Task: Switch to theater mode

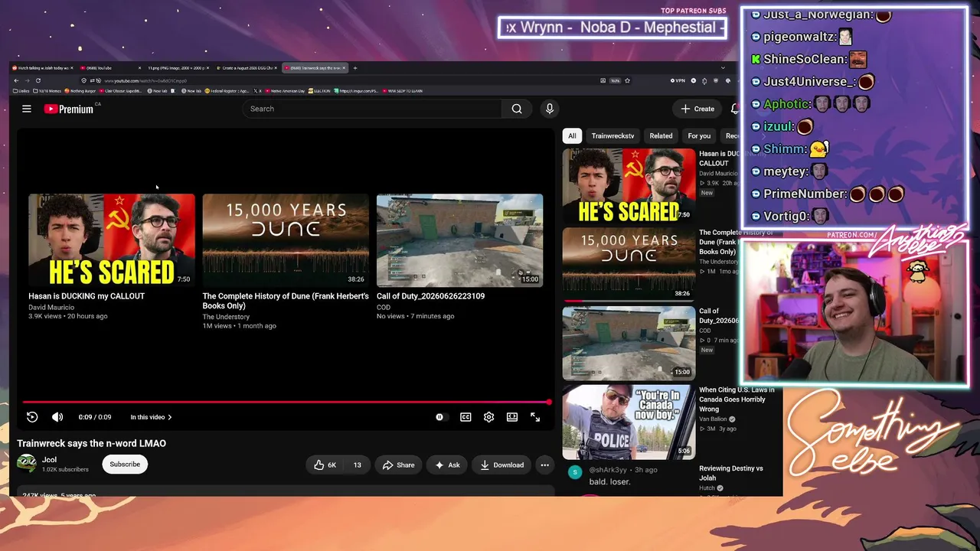Action: 512,417
